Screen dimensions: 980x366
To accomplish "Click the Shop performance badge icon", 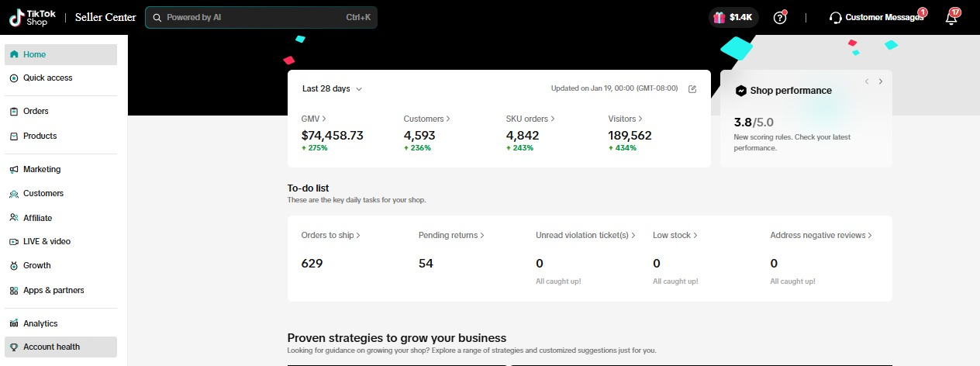I will point(741,91).
